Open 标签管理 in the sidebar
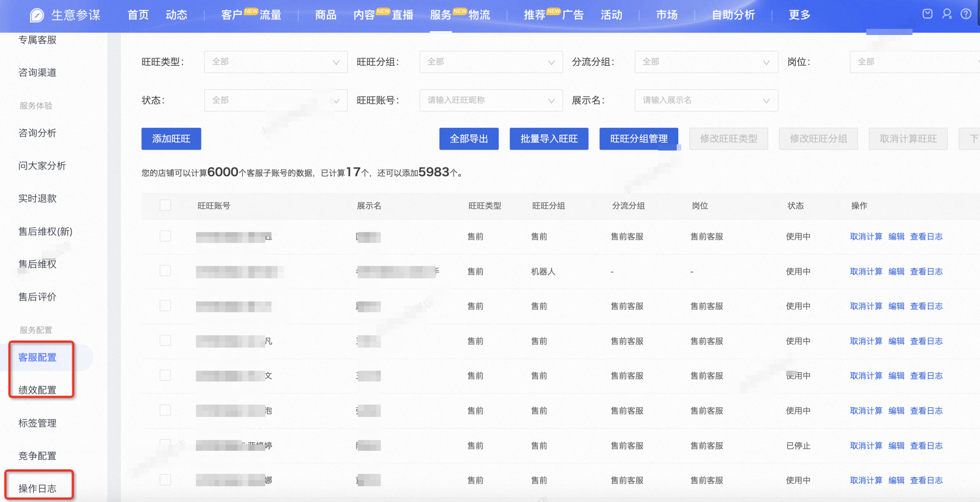Image resolution: width=980 pixels, height=502 pixels. point(37,423)
